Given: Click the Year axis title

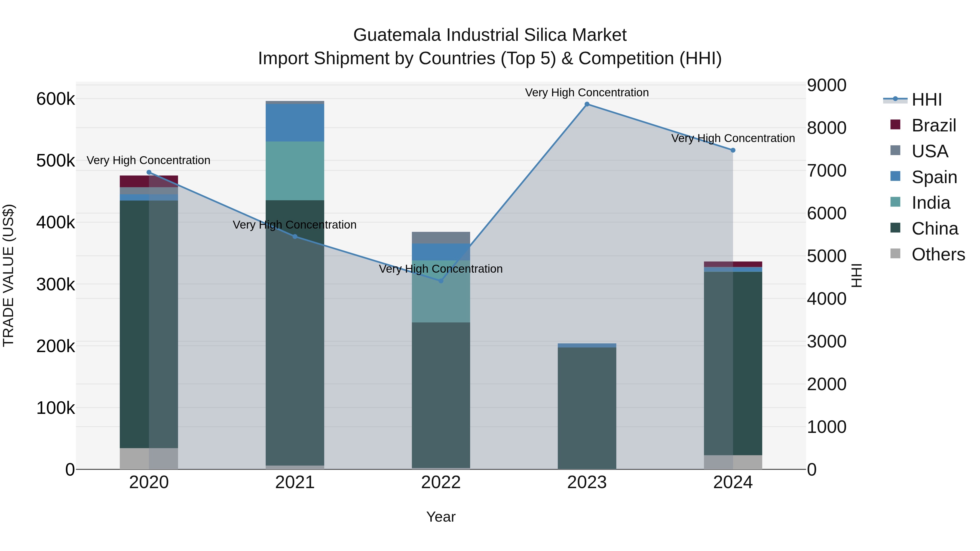Looking at the screenshot, I should [x=441, y=517].
